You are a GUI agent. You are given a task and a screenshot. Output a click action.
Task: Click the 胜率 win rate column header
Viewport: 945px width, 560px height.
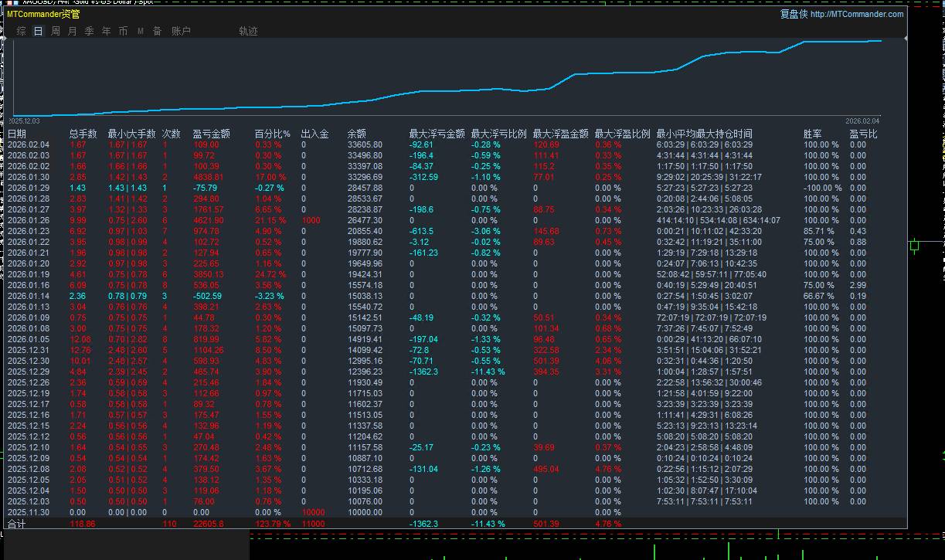(x=812, y=134)
